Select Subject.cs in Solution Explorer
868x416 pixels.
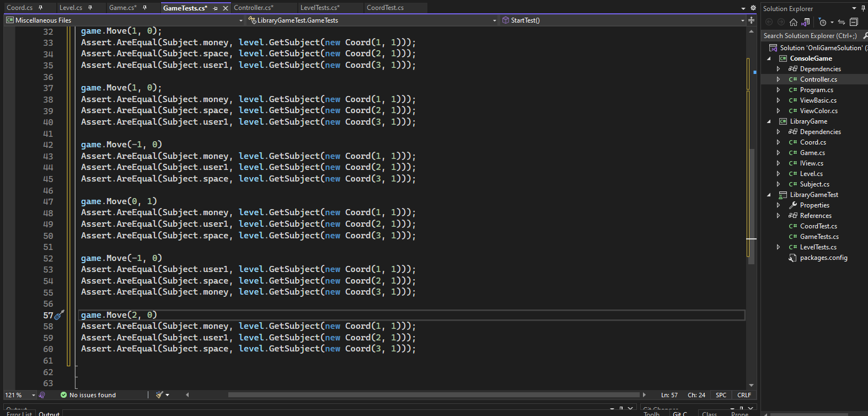[x=815, y=184]
